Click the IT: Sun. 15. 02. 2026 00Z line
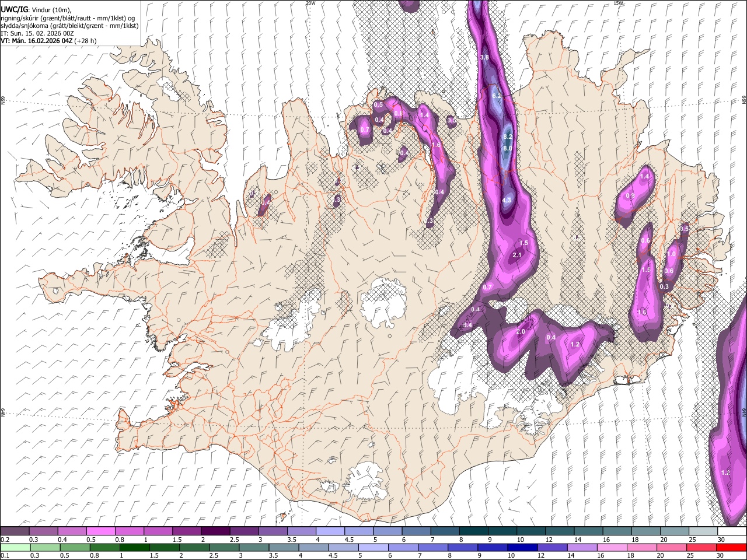Viewport: 747px width, 560px height. (37, 33)
